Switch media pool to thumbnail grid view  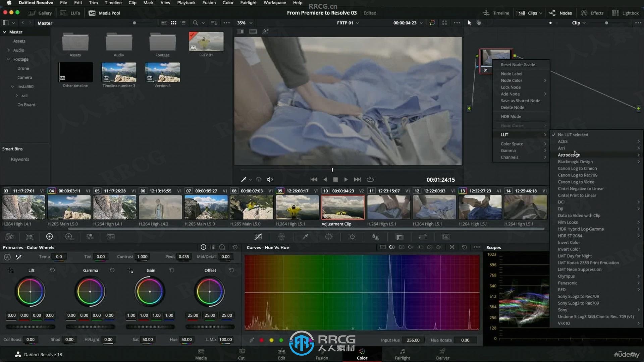(x=173, y=23)
